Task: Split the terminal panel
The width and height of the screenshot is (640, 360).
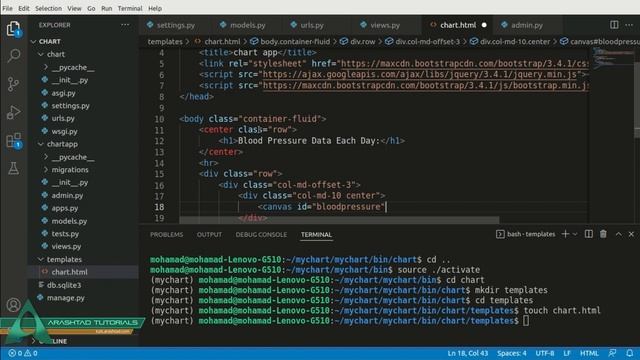Action: (589, 234)
